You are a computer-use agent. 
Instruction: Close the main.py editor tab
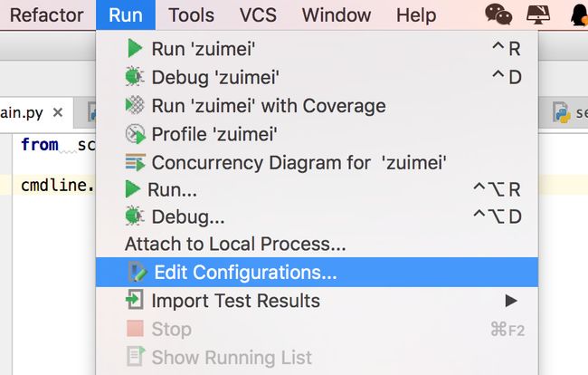click(58, 112)
